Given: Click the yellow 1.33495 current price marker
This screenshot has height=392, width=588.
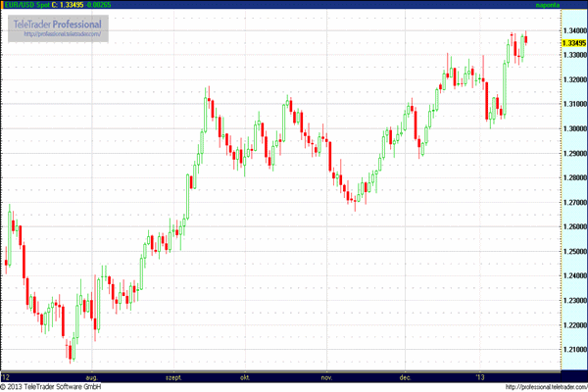Looking at the screenshot, I should [573, 43].
